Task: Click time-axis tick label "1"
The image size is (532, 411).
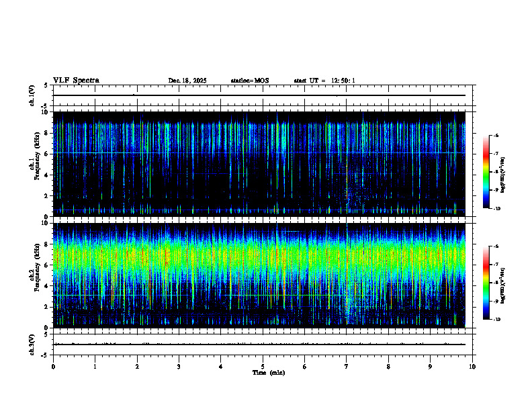Action: pyautogui.click(x=95, y=367)
